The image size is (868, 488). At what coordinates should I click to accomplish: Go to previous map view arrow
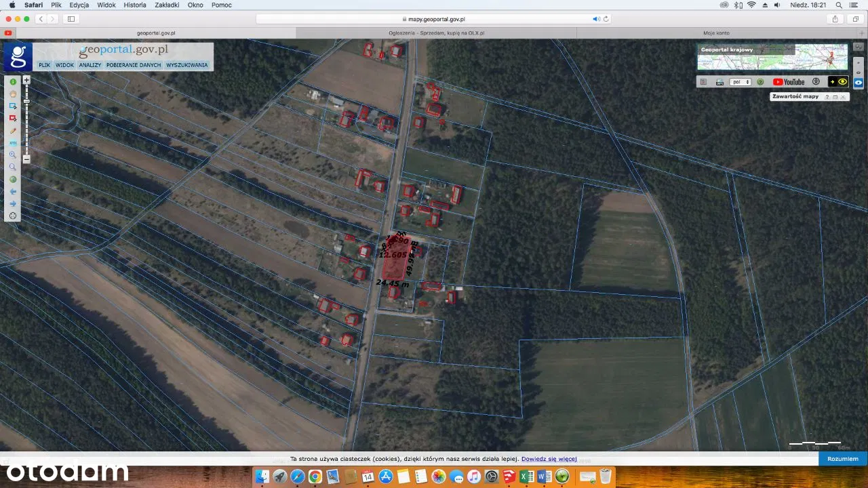(13, 192)
